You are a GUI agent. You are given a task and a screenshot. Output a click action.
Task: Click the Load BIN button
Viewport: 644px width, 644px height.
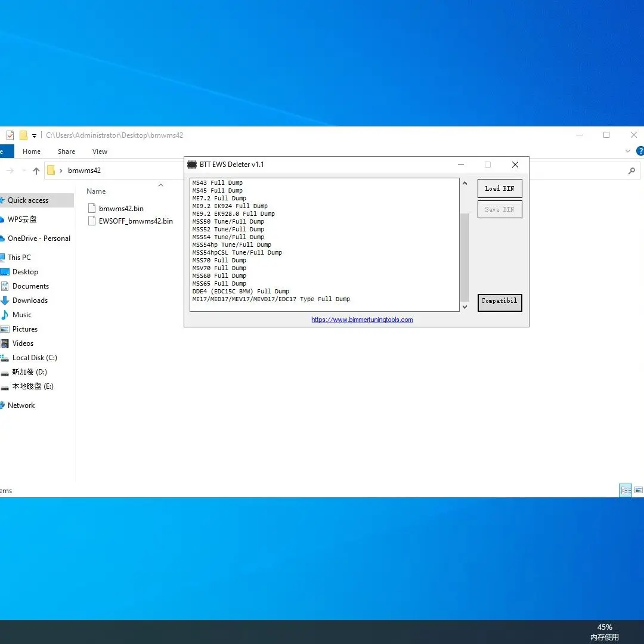[x=500, y=188]
